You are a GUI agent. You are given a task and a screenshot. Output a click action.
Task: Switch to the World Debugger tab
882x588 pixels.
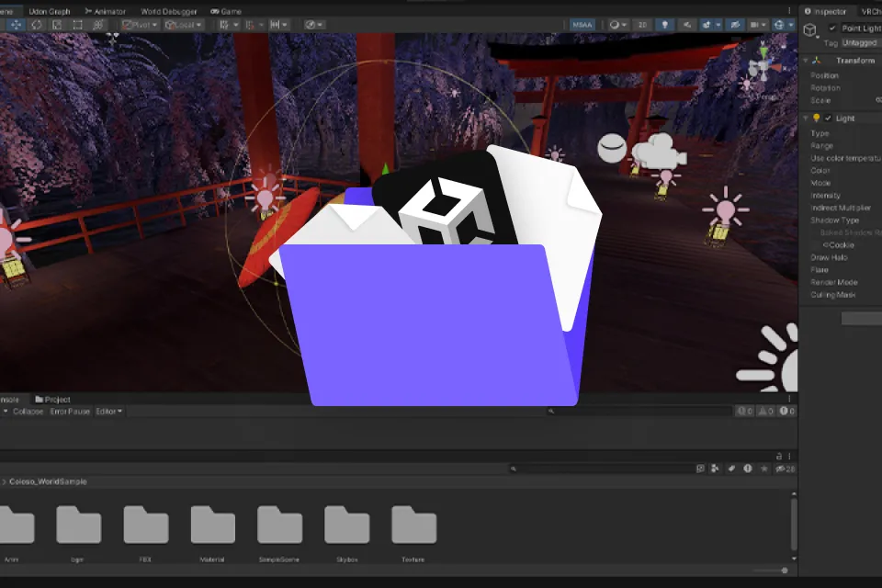[169, 11]
